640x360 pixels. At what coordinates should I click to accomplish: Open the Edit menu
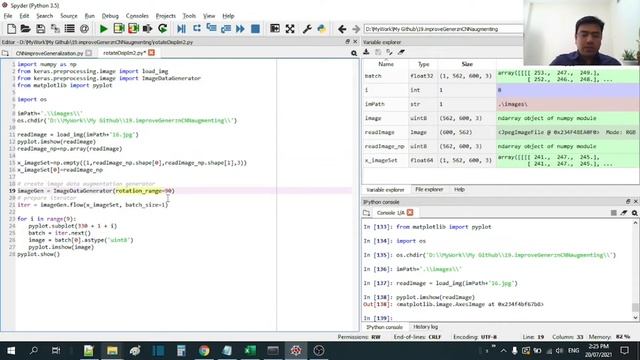[x=24, y=16]
